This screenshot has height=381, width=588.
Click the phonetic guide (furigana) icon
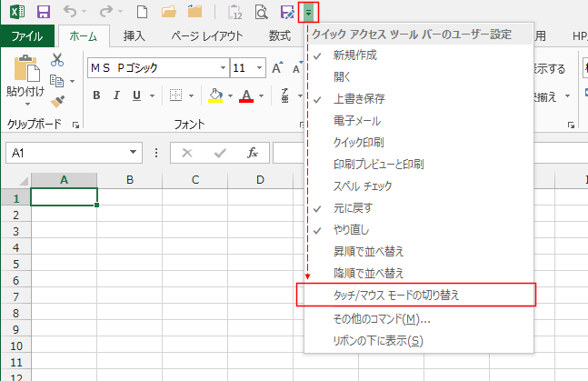(285, 95)
